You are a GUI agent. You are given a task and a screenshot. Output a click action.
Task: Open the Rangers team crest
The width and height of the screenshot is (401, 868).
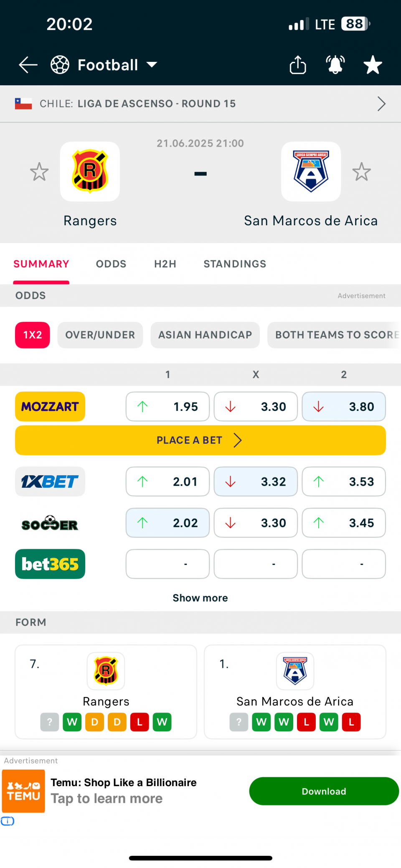90,171
